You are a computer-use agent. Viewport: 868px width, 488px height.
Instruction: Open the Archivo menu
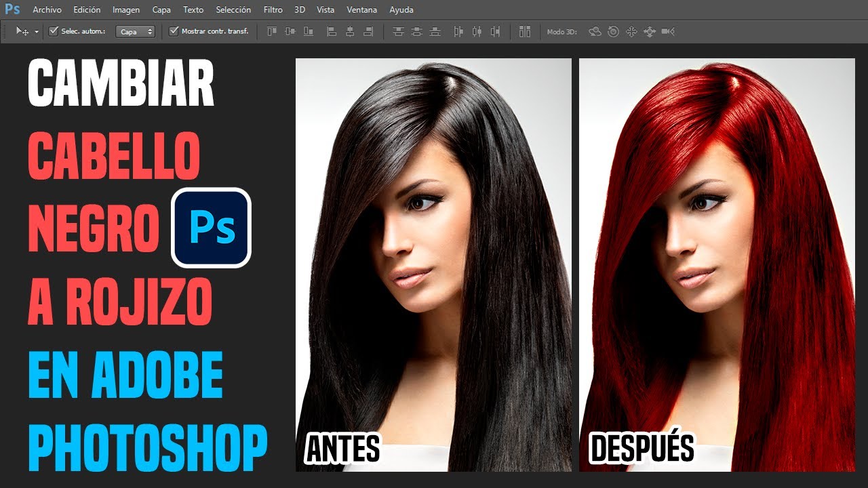(x=47, y=10)
